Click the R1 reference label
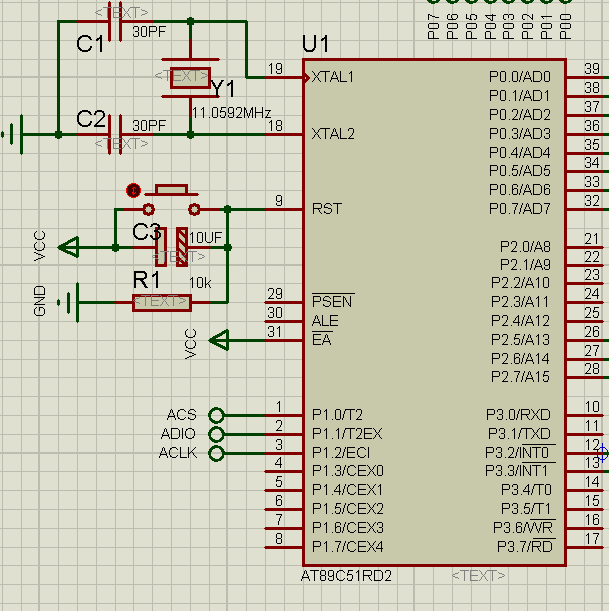The height and width of the screenshot is (611, 609). 147,280
